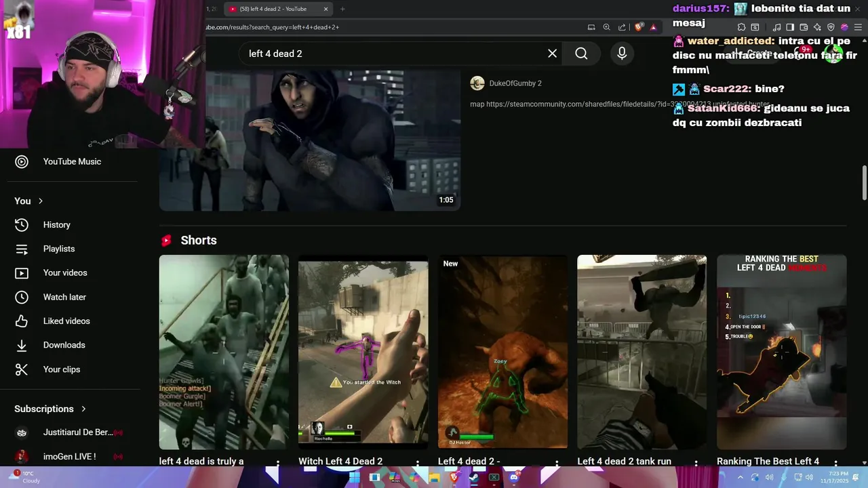Open the Windows Start button

(354, 477)
